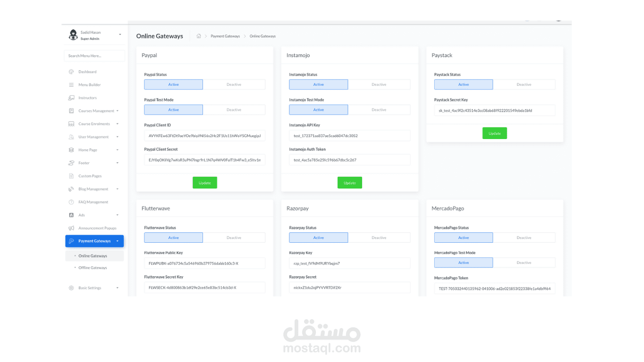Screen dimensions: 644x362
Task: Click the Basic Settings gear icon
Action: pos(71,288)
